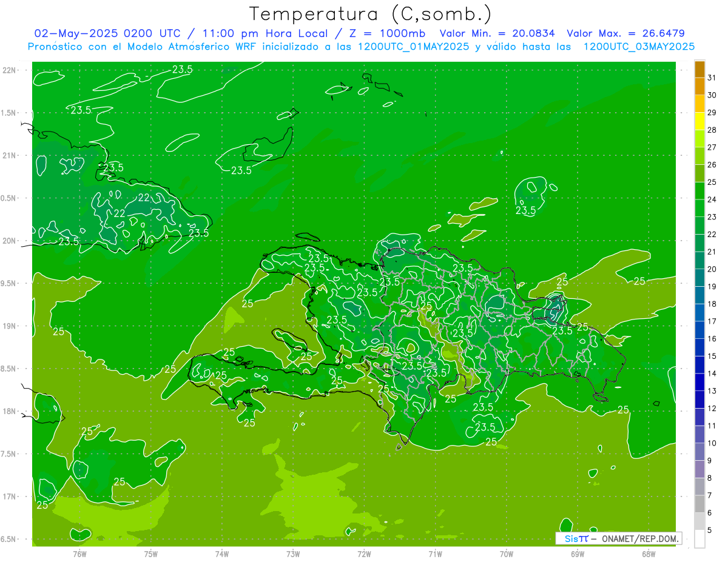Click the '19N' latitude axis label
Viewport: 728px width, 562px height.
[9, 326]
